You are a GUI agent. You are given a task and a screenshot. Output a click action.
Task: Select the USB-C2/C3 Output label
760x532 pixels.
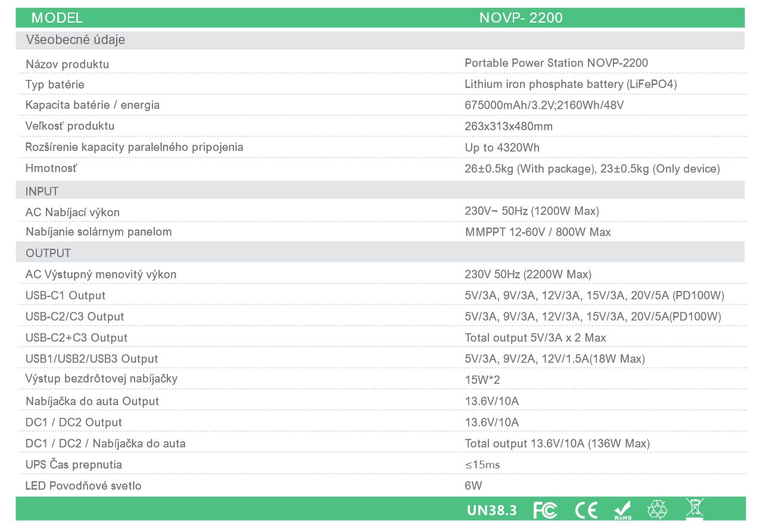(75, 317)
